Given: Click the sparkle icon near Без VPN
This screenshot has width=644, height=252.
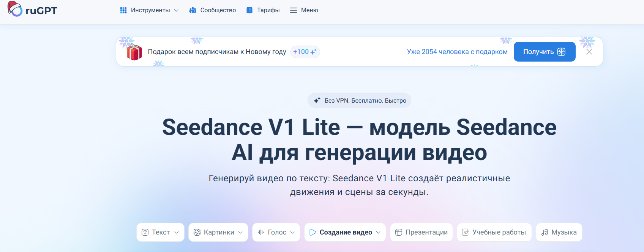Looking at the screenshot, I should tap(317, 100).
